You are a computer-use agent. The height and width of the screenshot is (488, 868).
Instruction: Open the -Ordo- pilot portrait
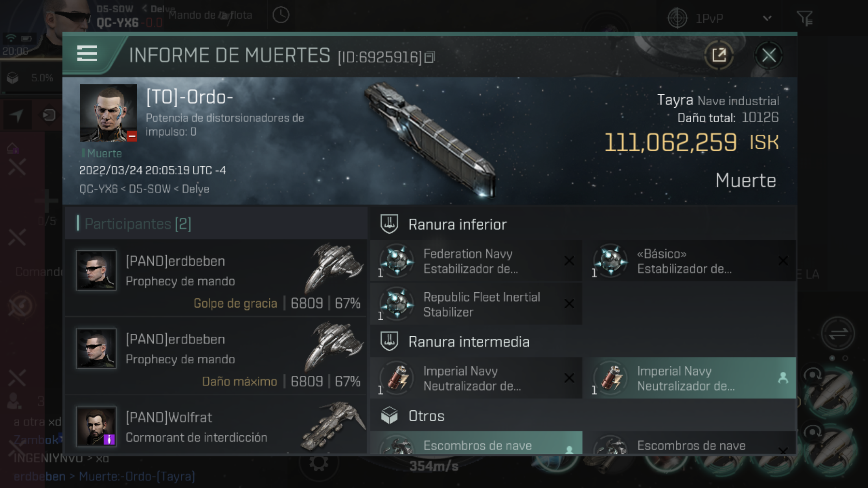(x=108, y=113)
